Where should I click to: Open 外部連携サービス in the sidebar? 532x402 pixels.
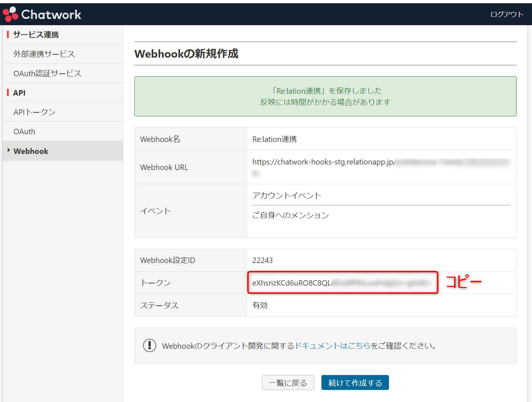(x=63, y=54)
